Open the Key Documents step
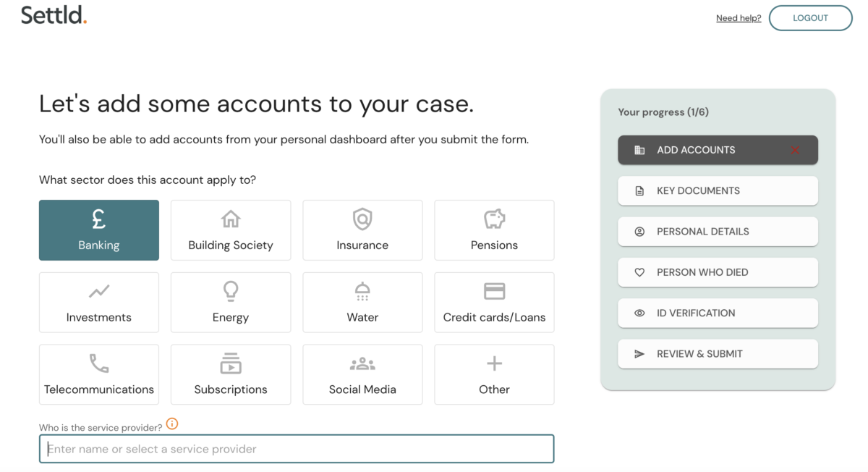 (x=718, y=191)
